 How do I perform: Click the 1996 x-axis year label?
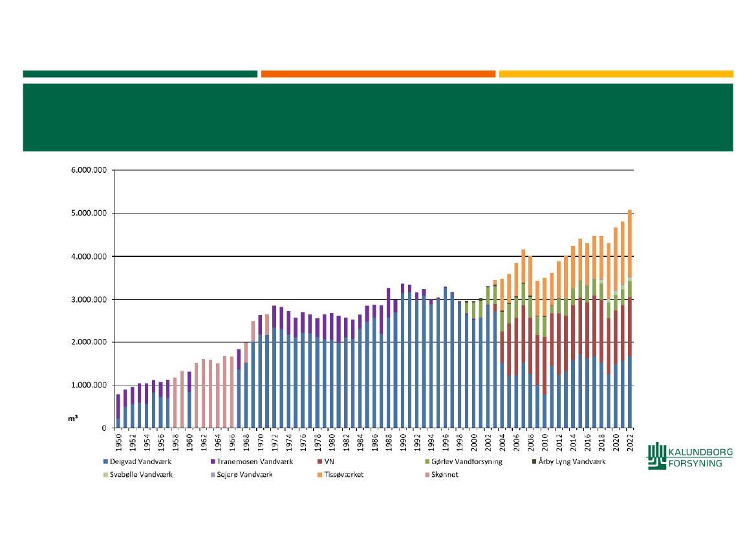[x=446, y=442]
